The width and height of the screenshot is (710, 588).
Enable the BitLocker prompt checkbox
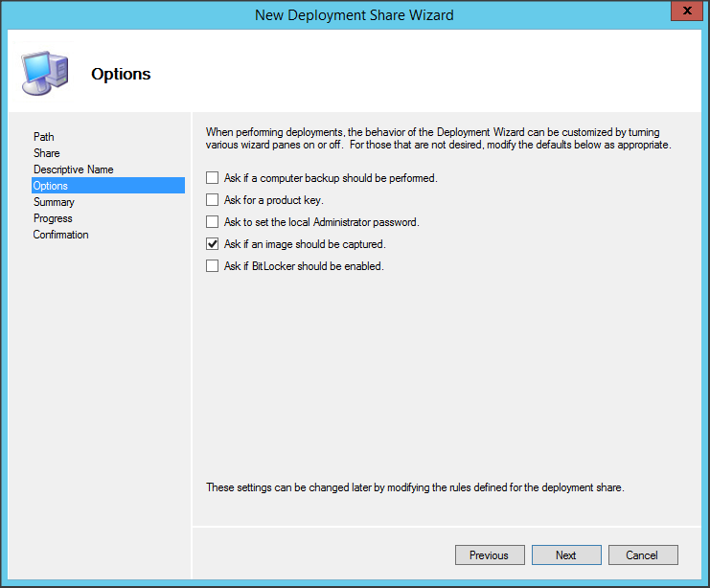pyautogui.click(x=213, y=266)
